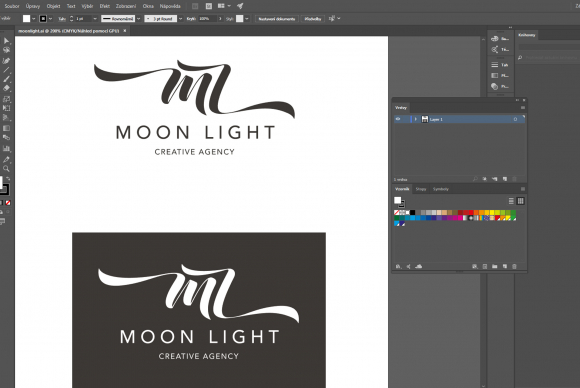Create new layer in Vrstvy panel
The width and height of the screenshot is (580, 388).
pyautogui.click(x=505, y=179)
